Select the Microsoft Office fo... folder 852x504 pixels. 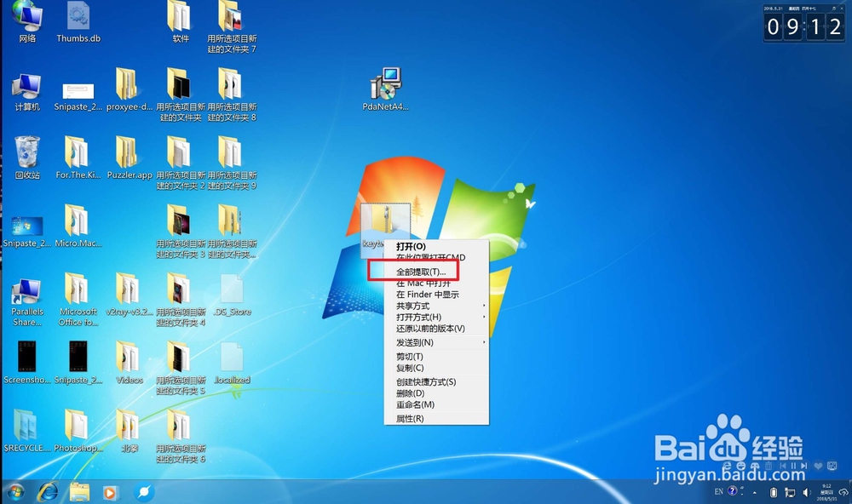(78, 300)
